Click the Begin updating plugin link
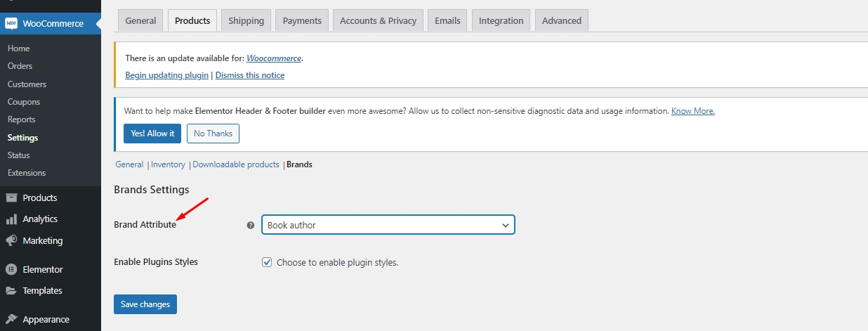Image resolution: width=868 pixels, height=331 pixels. [x=166, y=75]
